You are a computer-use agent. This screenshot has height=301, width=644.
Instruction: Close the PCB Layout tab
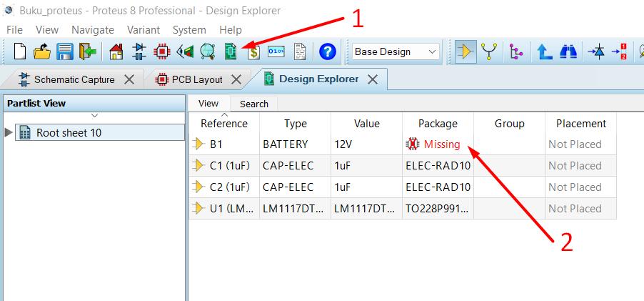(x=236, y=79)
